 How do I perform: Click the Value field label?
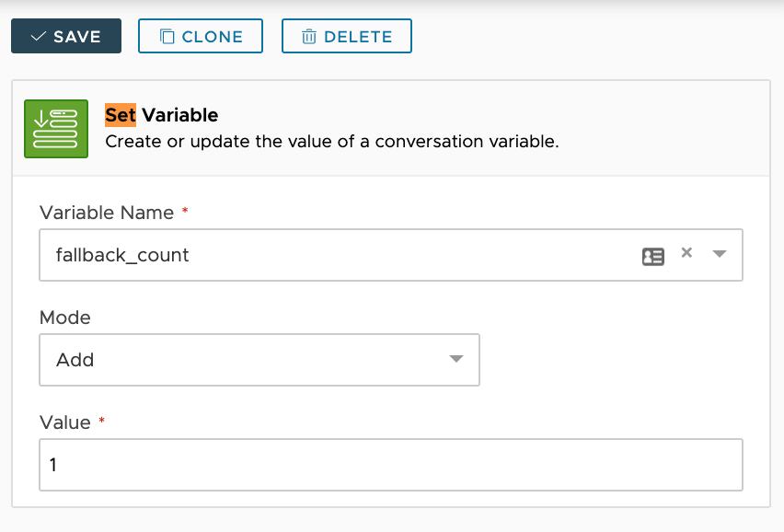[64, 422]
